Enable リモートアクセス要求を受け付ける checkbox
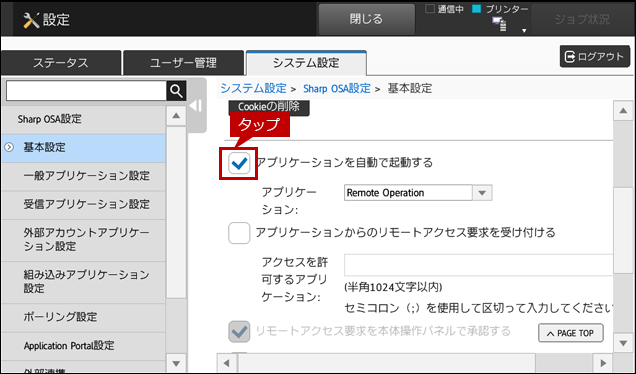Image resolution: width=636 pixels, height=374 pixels. click(239, 233)
